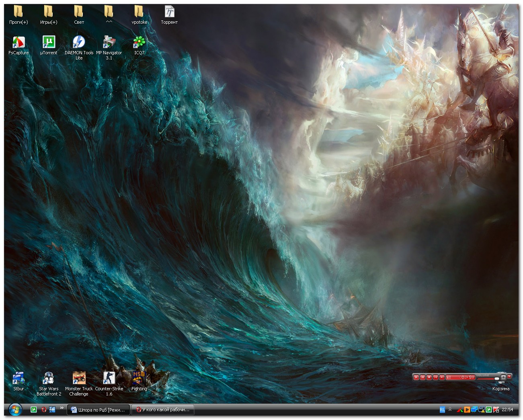Launch Star Wars Battlefront 2 icon
Image resolution: width=523 pixels, height=420 pixels.
49,379
